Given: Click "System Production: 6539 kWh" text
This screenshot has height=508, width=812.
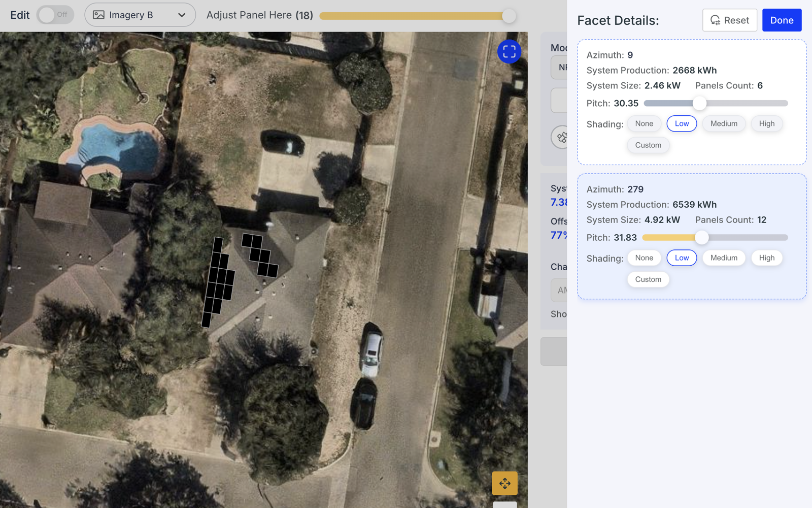Looking at the screenshot, I should coord(652,204).
